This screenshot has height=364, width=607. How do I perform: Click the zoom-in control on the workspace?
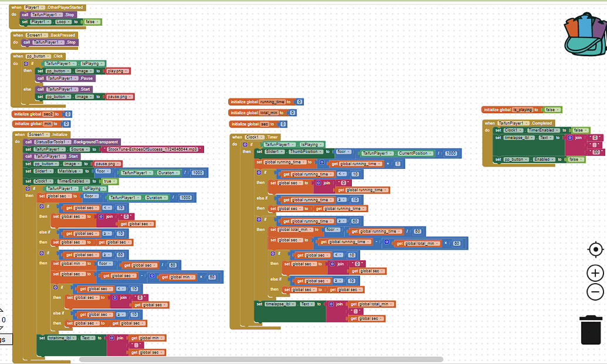(x=594, y=272)
